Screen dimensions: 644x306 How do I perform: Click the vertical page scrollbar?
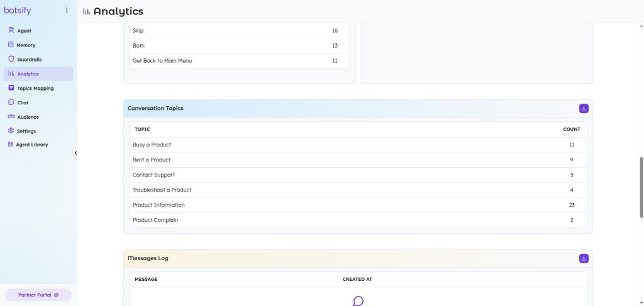pos(641,187)
